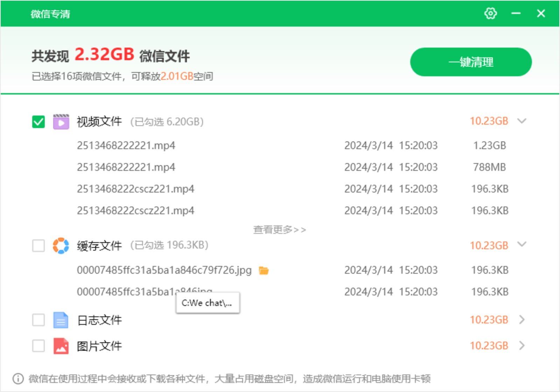Click the purple video files icon
The height and width of the screenshot is (392, 560).
[61, 122]
